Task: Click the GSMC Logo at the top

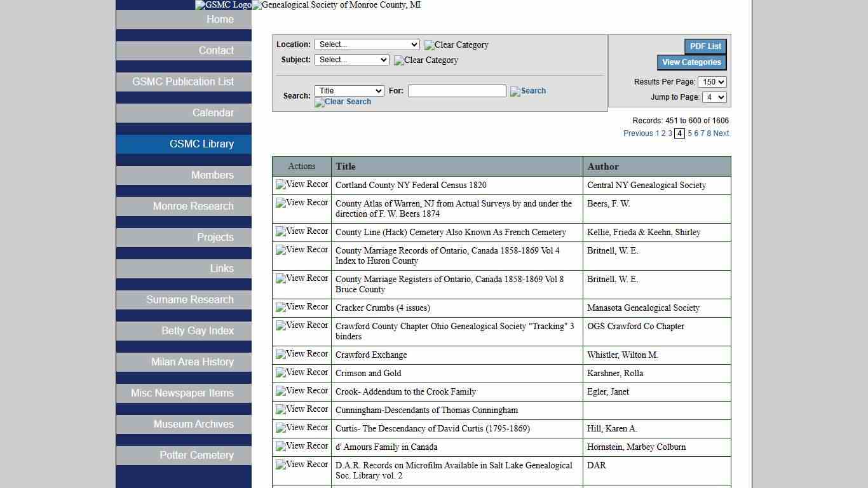Action: point(222,5)
